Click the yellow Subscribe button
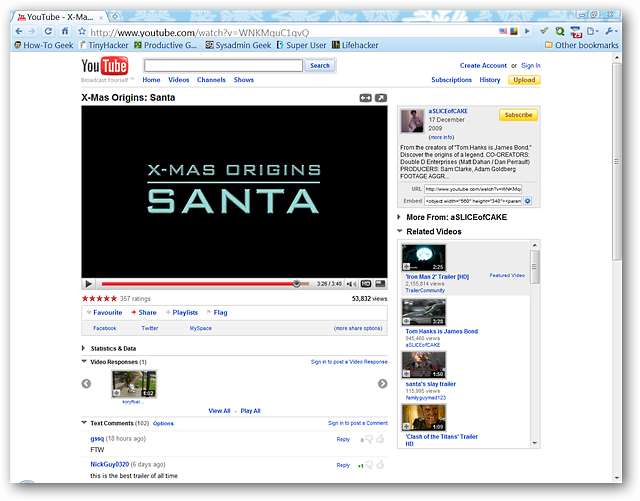The height and width of the screenshot is (501, 640). (518, 115)
